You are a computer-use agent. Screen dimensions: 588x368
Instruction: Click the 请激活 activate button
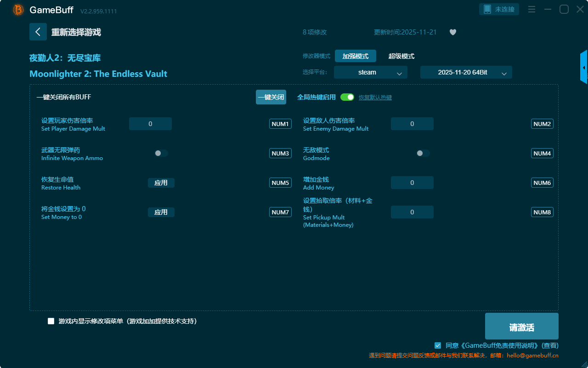coord(521,326)
